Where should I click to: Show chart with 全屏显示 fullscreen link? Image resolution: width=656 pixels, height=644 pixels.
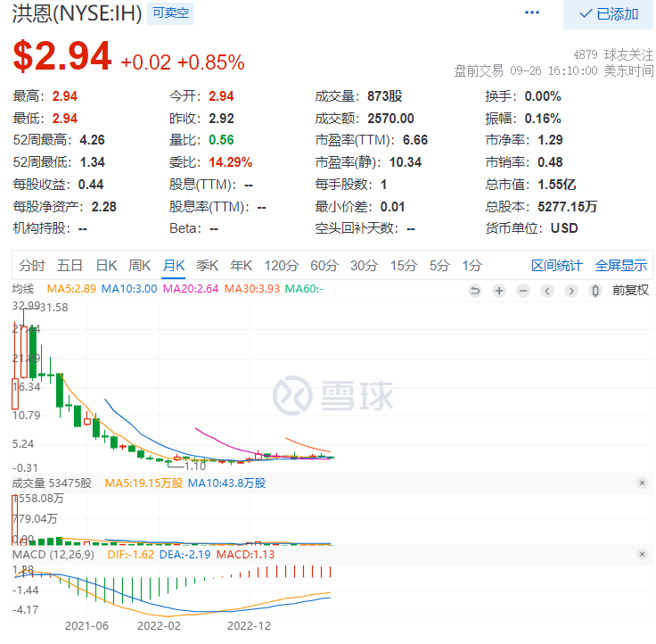[621, 266]
